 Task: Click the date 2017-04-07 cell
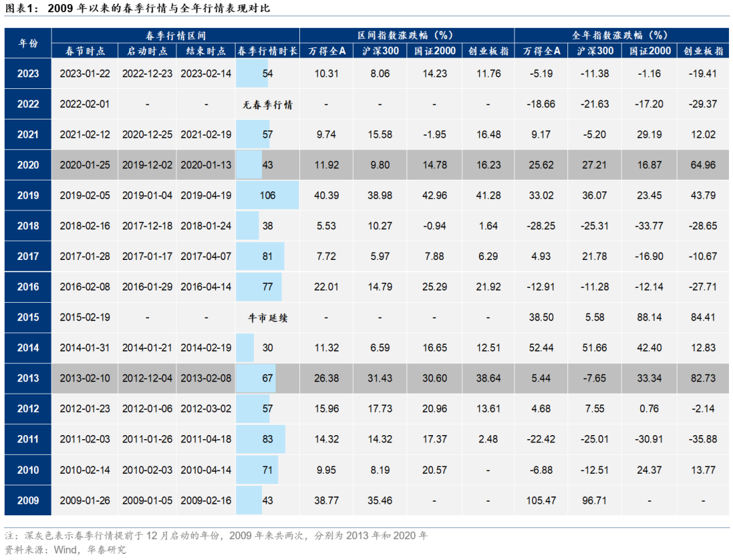(x=206, y=256)
